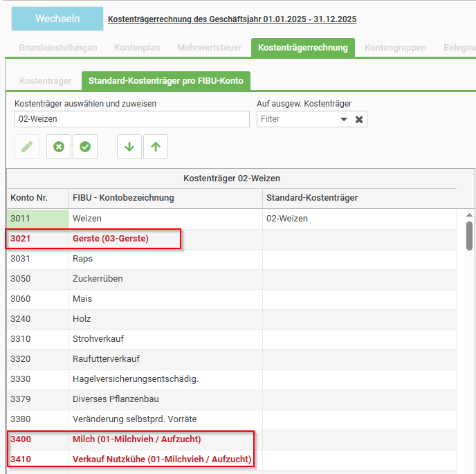This screenshot has width=476, height=474.
Task: Click the pencil edit icon
Action: [27, 147]
